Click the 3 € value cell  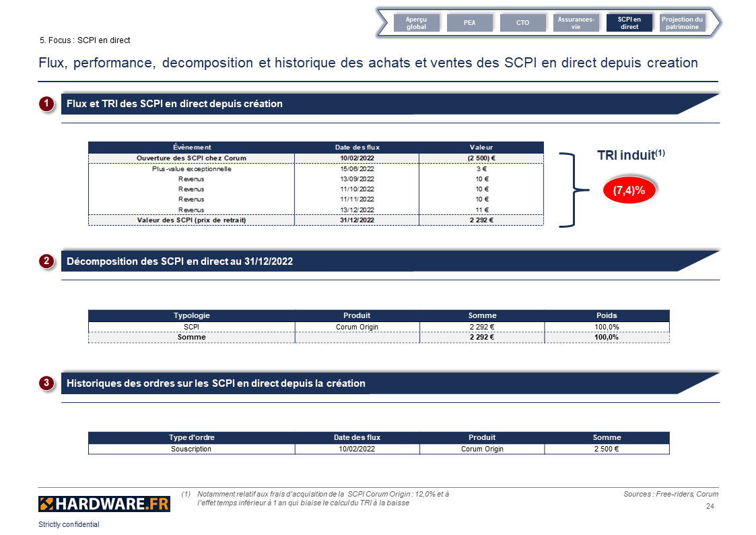click(481, 169)
